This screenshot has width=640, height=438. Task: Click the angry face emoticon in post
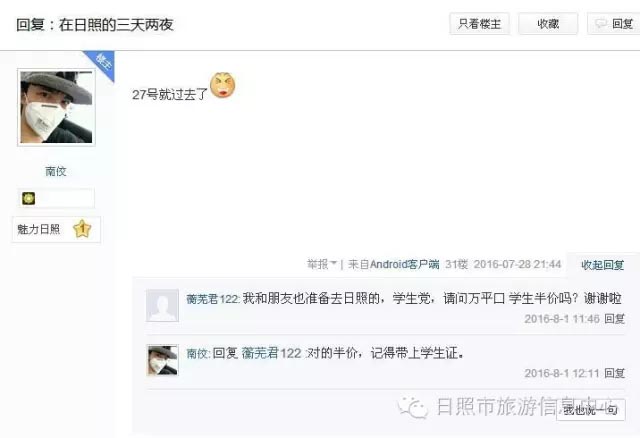click(222, 85)
